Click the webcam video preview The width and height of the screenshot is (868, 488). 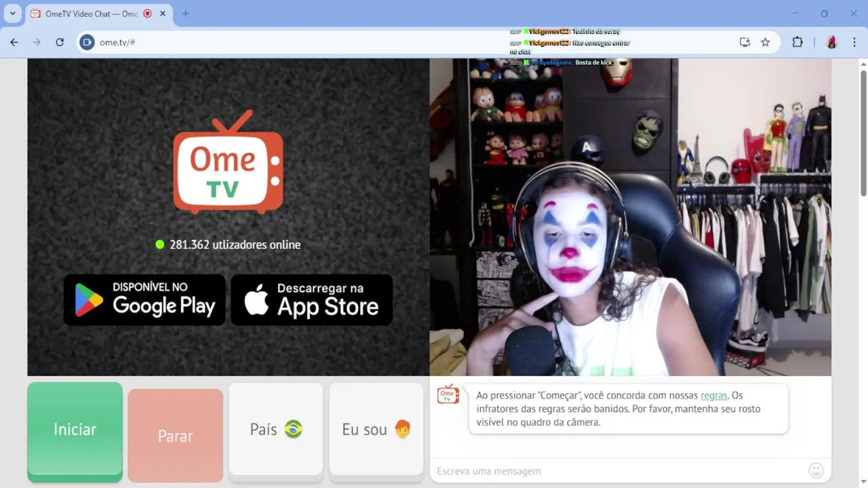point(631,217)
